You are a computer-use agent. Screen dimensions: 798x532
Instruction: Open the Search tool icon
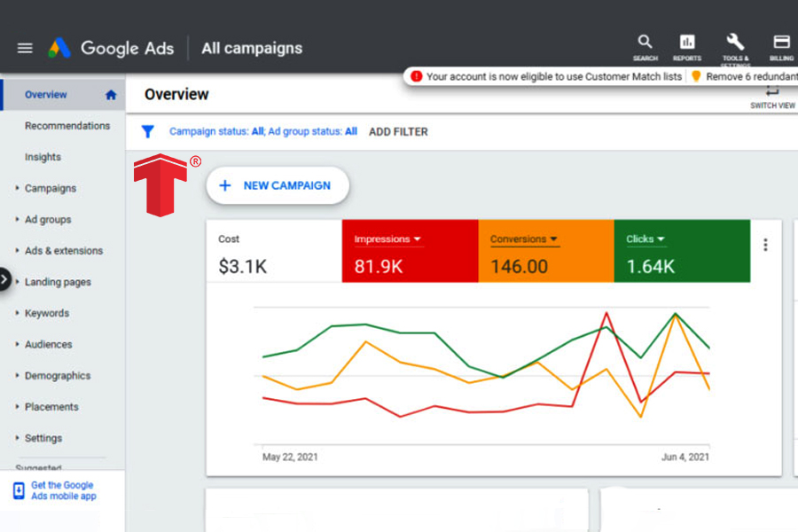pos(645,43)
